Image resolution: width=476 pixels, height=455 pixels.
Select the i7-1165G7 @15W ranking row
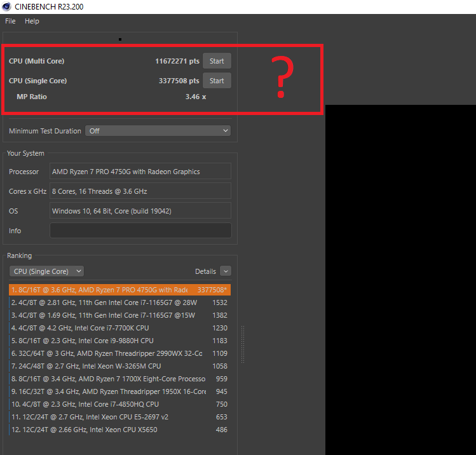click(x=119, y=315)
